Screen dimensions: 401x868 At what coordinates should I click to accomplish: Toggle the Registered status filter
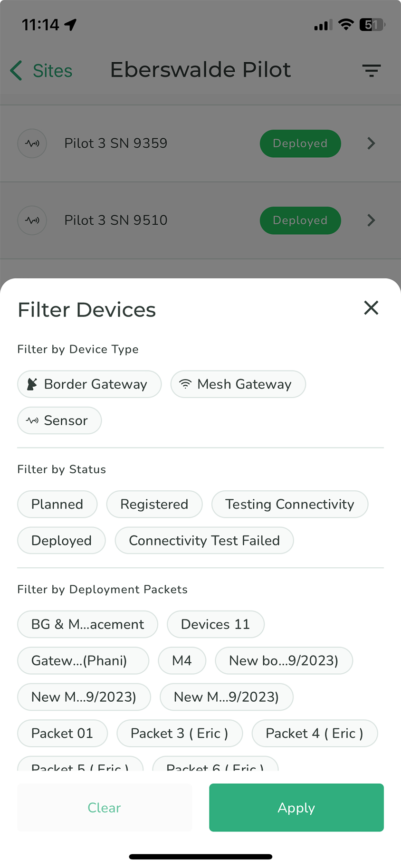[154, 504]
